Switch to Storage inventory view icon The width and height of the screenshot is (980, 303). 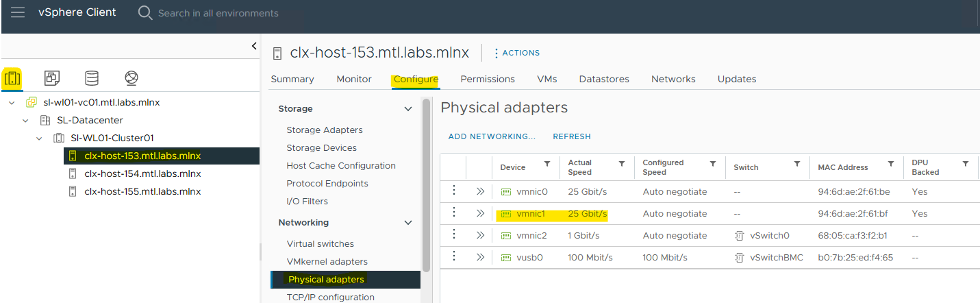(92, 79)
